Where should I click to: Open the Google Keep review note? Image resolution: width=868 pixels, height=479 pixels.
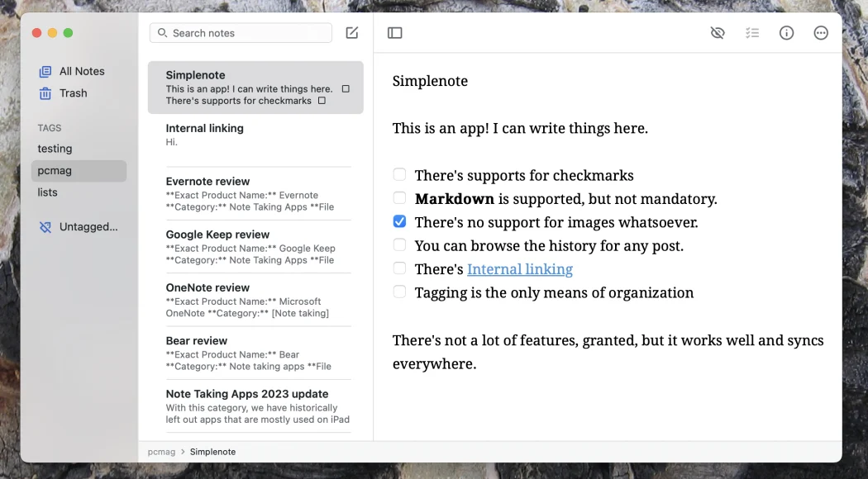[x=250, y=246]
